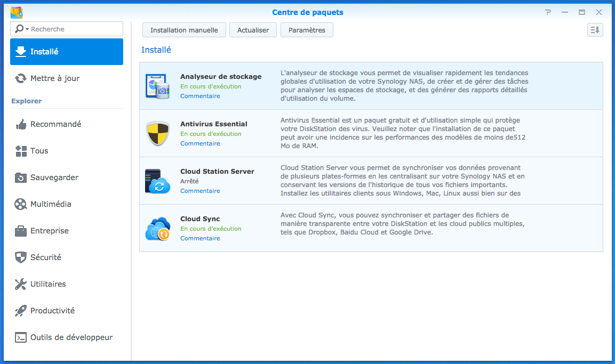
Task: Select the Installé download icon
Action: pos(21,52)
